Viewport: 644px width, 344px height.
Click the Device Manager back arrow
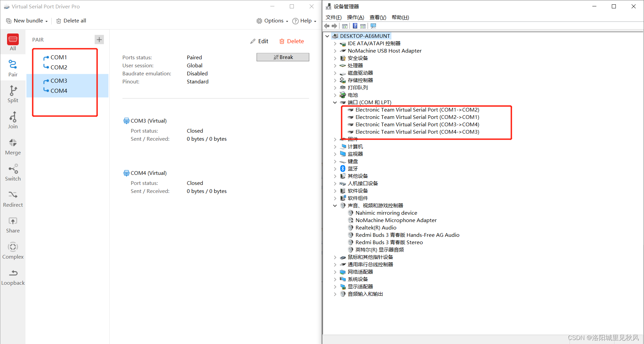click(327, 26)
